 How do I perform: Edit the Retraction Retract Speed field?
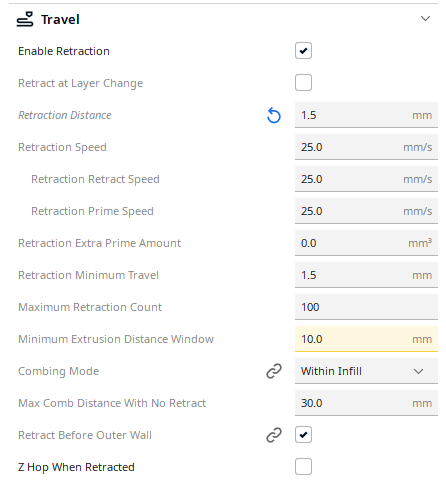click(x=366, y=179)
